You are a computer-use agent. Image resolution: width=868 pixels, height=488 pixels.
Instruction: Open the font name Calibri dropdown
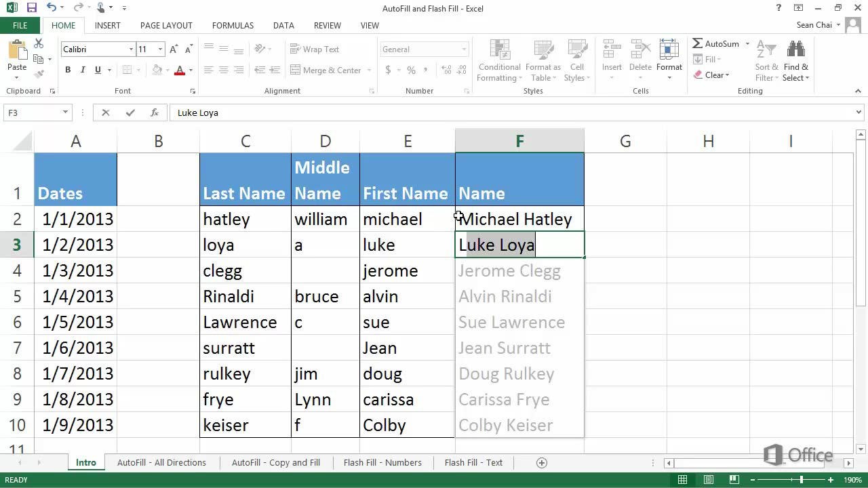131,49
